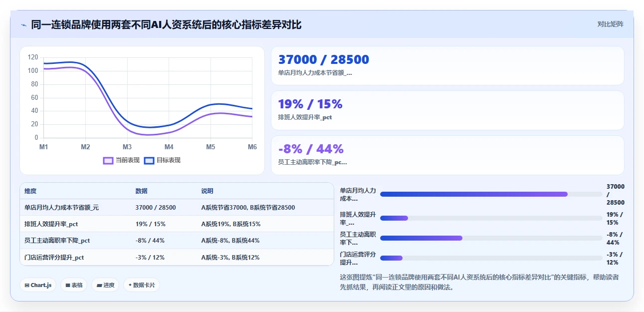The image size is (644, 312).
Task: Click the 门店运营评分提升 progress bar
Action: pyautogui.click(x=491, y=258)
